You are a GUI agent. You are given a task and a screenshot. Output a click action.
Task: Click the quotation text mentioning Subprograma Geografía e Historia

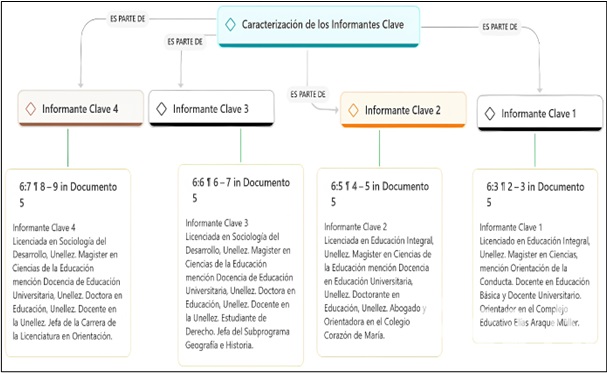240,284
